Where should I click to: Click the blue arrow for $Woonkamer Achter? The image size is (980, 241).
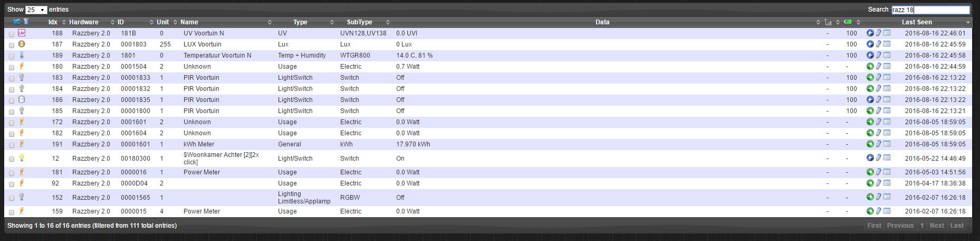click(870, 157)
